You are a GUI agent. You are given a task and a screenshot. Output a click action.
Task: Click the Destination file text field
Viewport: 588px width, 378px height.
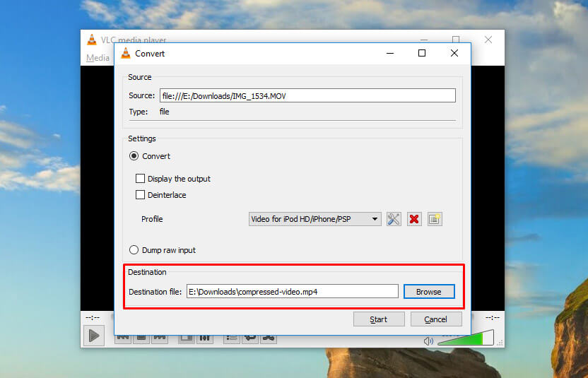tap(293, 291)
